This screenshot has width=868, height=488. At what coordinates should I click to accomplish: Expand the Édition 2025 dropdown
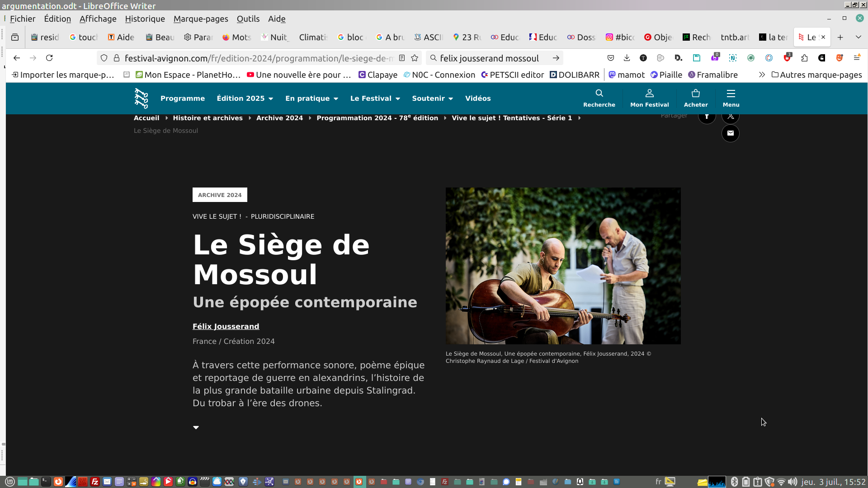click(245, 99)
